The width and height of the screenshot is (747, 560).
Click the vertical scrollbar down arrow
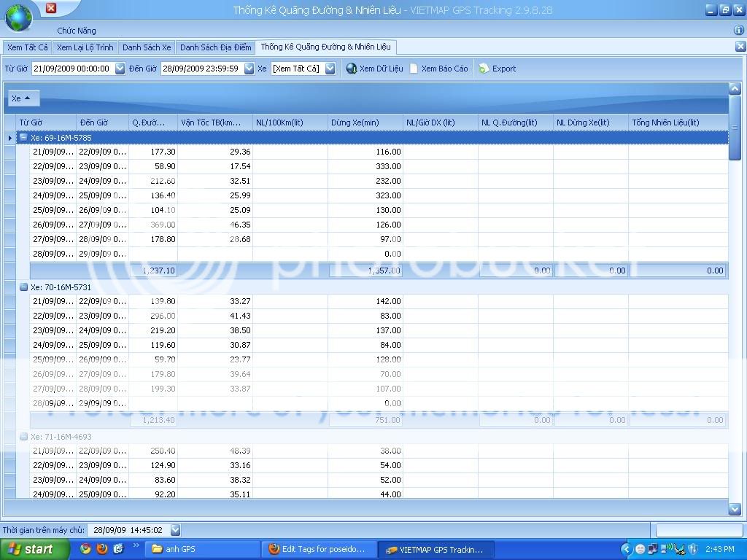[735, 509]
